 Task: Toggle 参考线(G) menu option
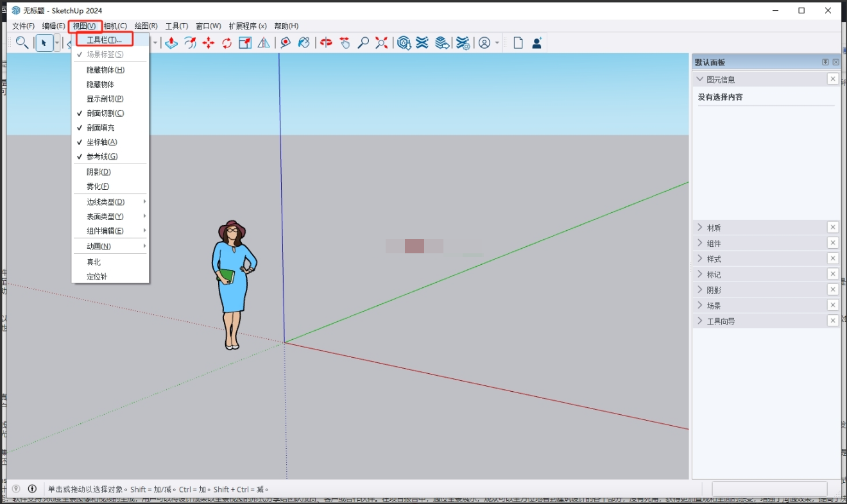tap(110, 156)
